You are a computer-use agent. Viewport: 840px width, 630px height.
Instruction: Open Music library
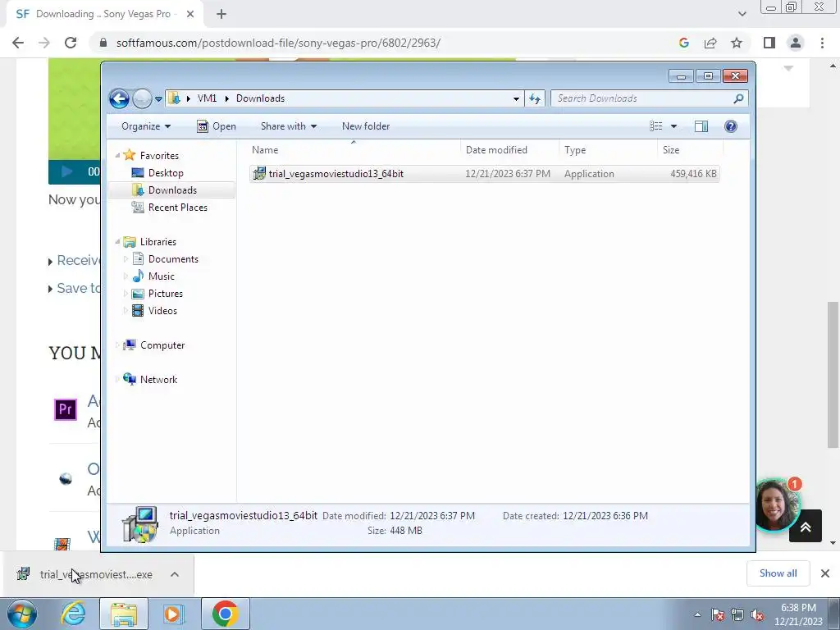click(161, 276)
